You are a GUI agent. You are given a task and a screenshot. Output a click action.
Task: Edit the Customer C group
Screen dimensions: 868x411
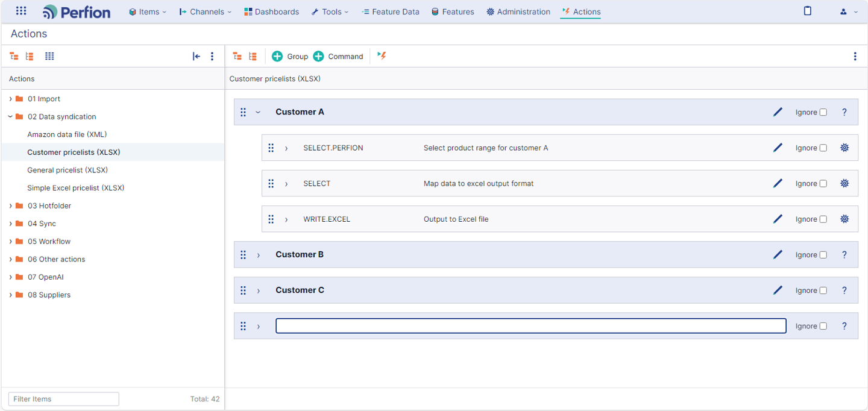778,290
